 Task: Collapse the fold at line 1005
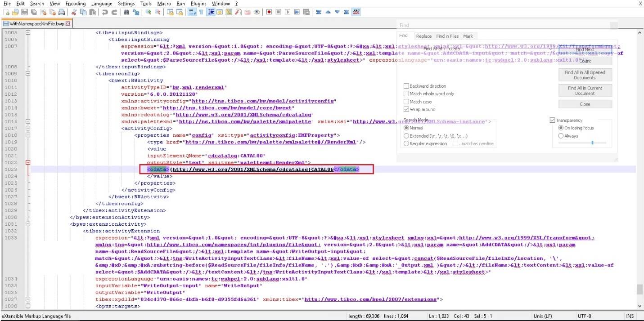click(x=28, y=32)
